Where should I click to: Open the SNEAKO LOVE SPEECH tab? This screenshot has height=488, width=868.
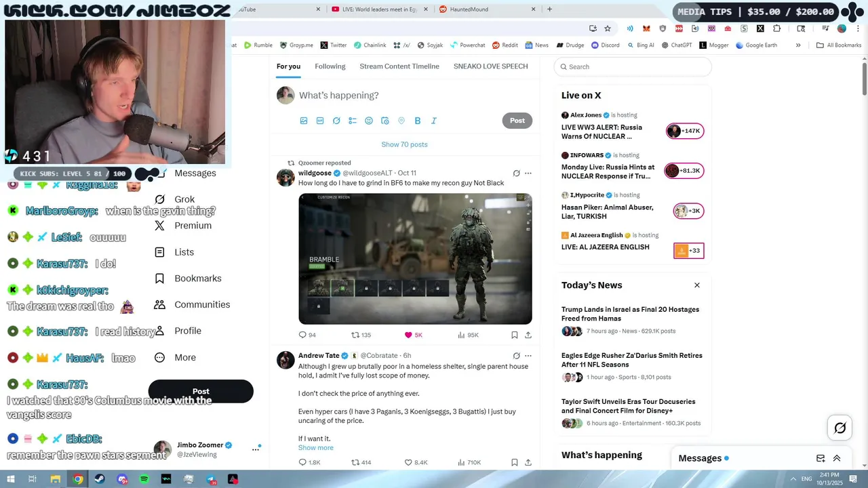tap(491, 66)
